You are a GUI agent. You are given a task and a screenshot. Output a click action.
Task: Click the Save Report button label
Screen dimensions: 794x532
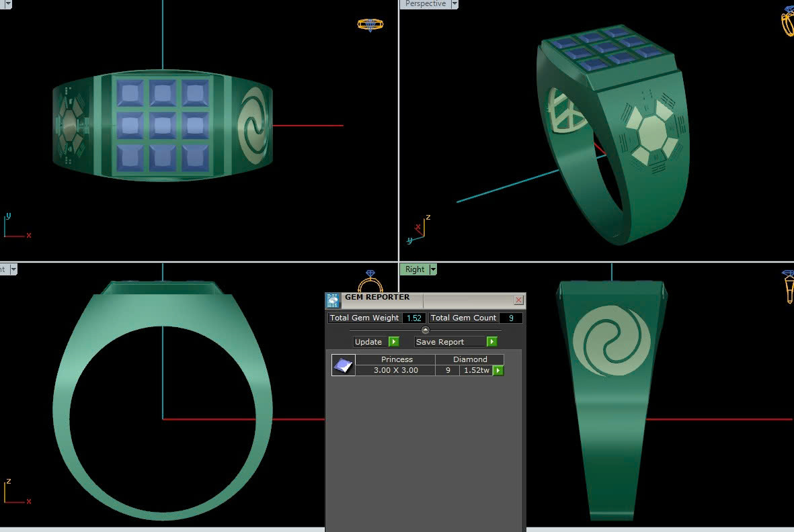click(x=440, y=342)
